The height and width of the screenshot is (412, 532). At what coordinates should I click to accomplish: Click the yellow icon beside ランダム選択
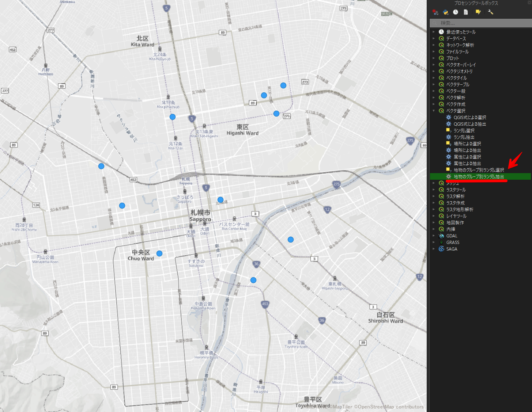[x=448, y=130]
